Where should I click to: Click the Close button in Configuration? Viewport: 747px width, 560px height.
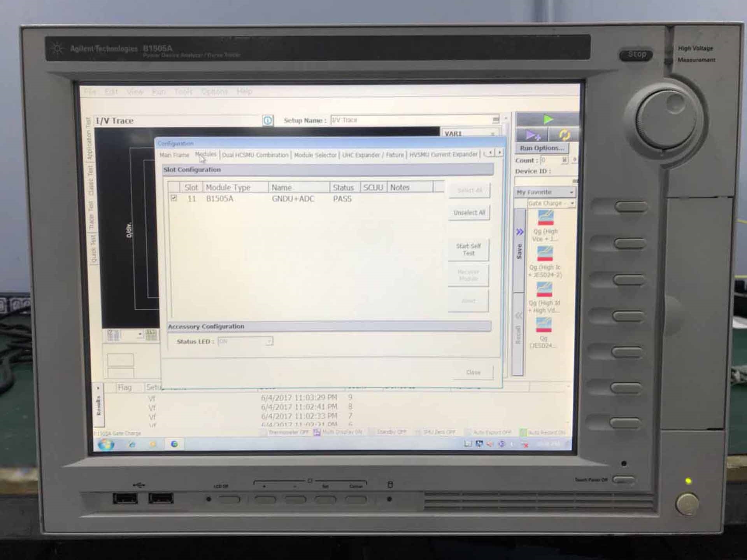tap(473, 372)
